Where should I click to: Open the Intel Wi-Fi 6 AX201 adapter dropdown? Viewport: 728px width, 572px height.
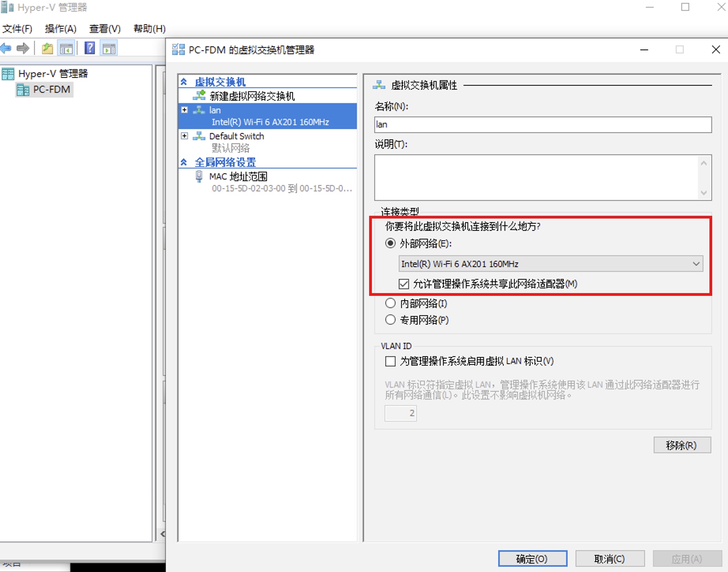click(x=550, y=264)
